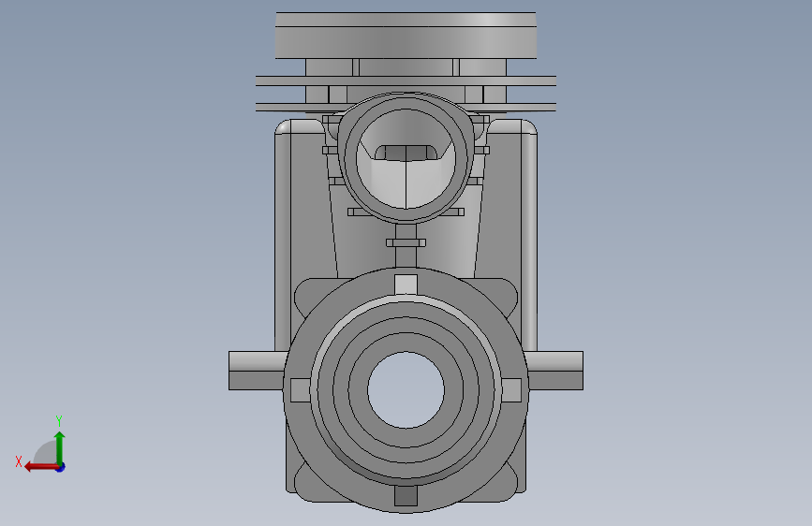This screenshot has width=812, height=526.
Task: Select the cylinder head cap at the top
Action: tap(406, 36)
